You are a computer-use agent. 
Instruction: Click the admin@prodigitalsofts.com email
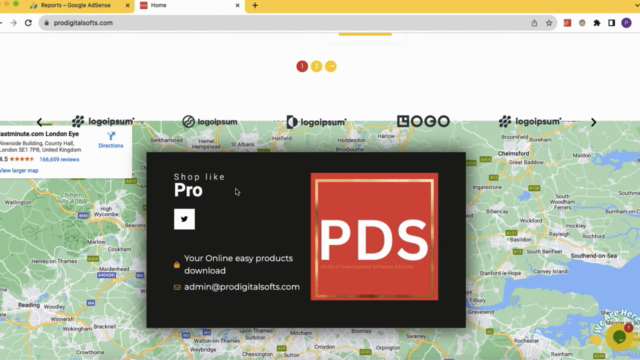click(242, 287)
